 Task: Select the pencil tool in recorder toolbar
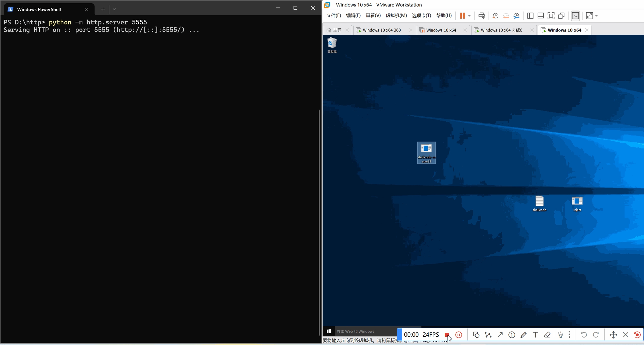pos(524,335)
